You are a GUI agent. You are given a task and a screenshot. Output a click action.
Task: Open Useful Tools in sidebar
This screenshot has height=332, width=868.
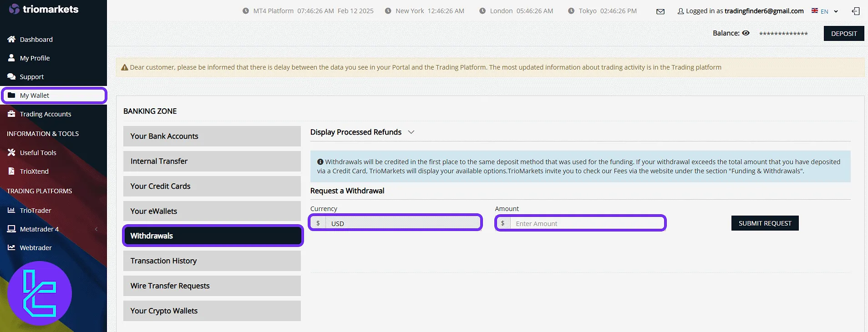[x=38, y=153]
